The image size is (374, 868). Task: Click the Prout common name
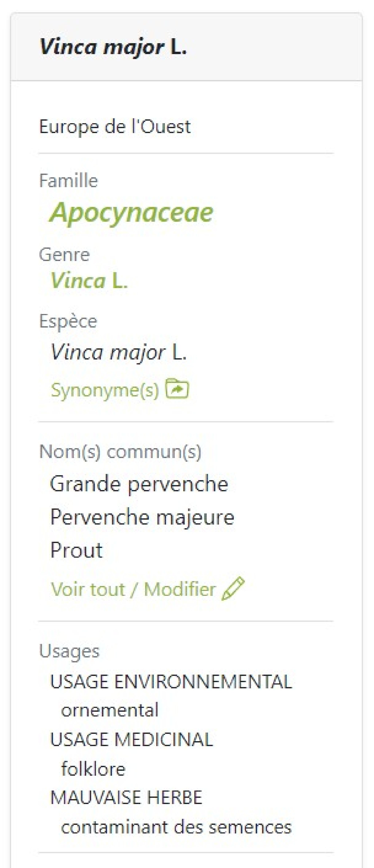76,550
